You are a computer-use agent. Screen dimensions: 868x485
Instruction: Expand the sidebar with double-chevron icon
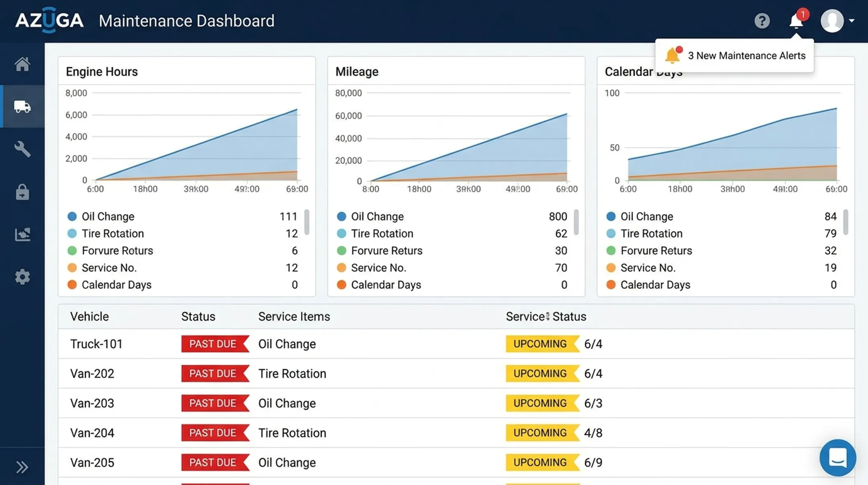click(22, 467)
